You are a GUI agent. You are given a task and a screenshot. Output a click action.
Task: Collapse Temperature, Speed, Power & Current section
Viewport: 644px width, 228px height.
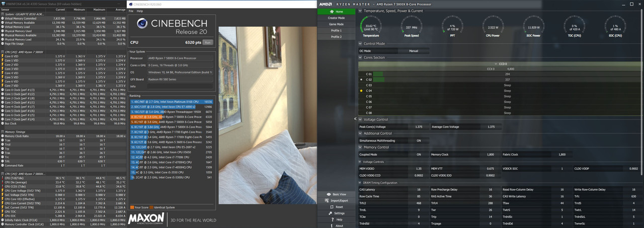pyautogui.click(x=360, y=11)
